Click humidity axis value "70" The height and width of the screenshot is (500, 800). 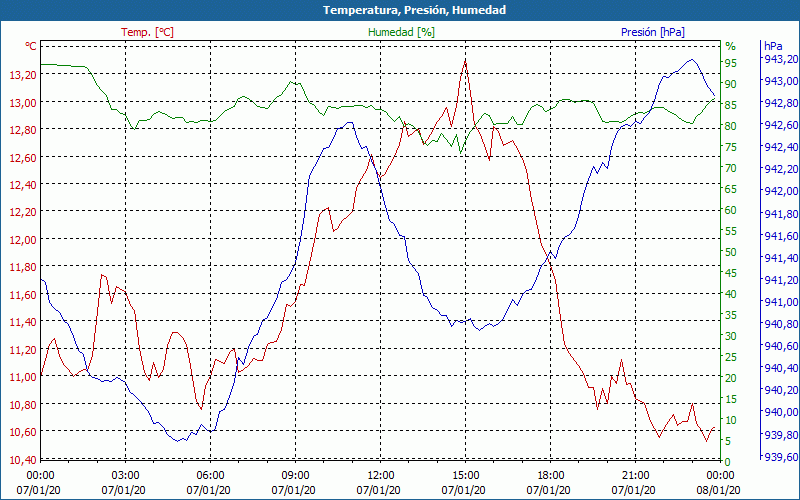731,168
